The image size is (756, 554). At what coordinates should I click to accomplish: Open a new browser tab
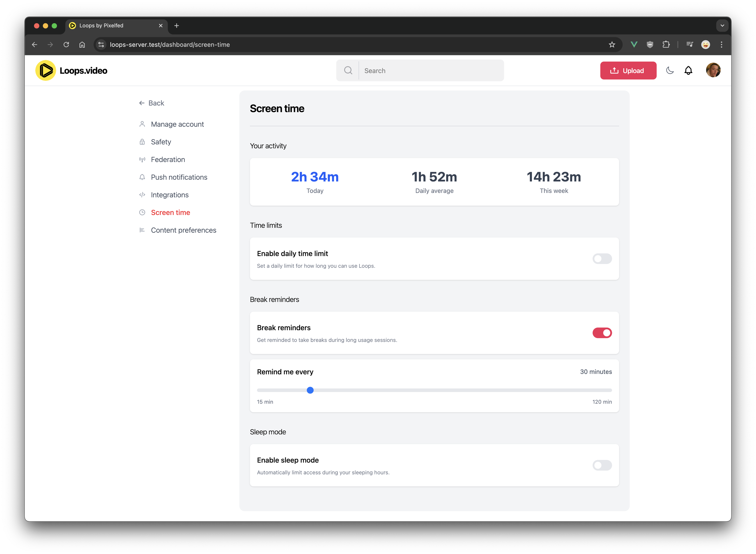tap(177, 25)
